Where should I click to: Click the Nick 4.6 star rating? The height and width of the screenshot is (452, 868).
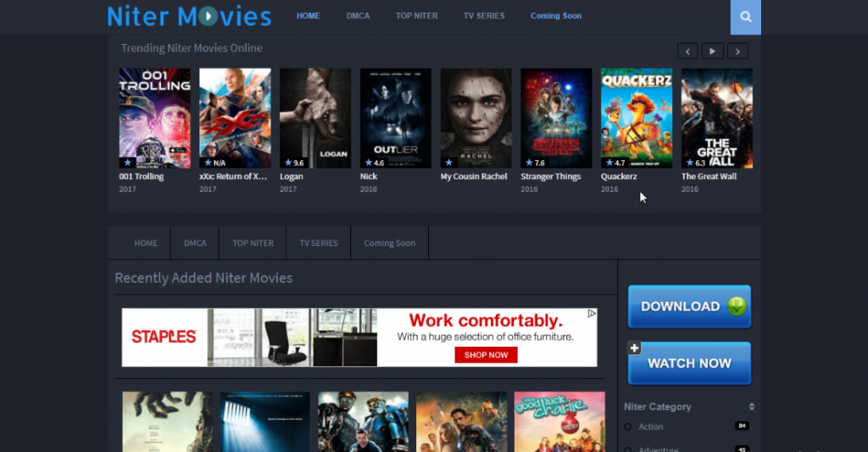click(374, 163)
